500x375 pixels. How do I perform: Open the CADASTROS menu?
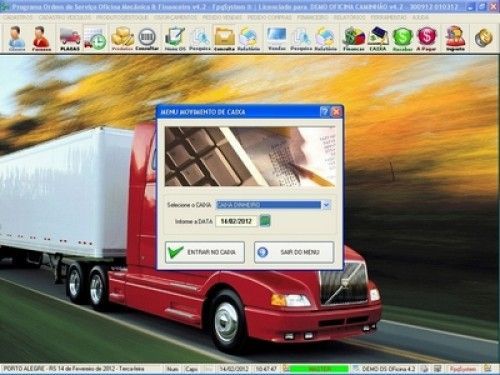pyautogui.click(x=18, y=17)
